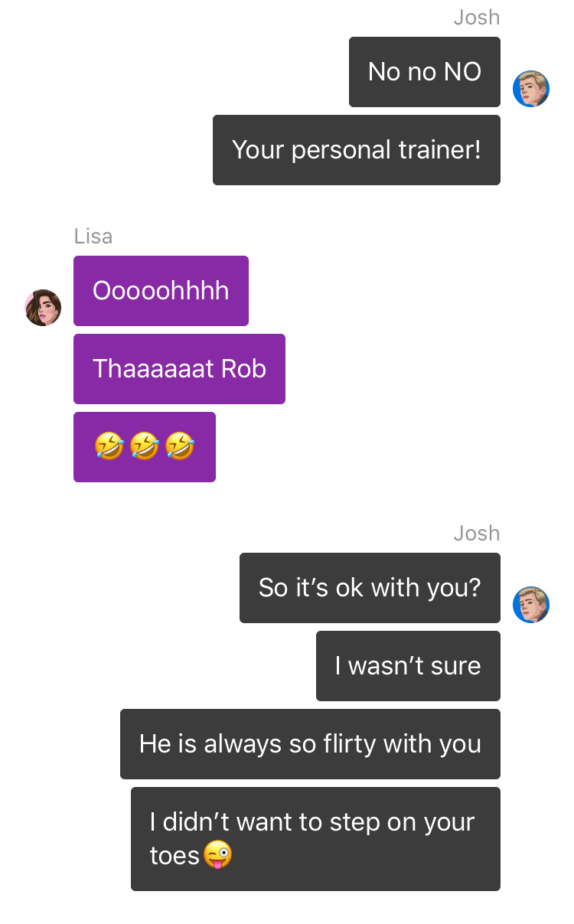Screen dimensions: 574x924
Task: Select the "step on your toes" message
Action: coord(315,839)
